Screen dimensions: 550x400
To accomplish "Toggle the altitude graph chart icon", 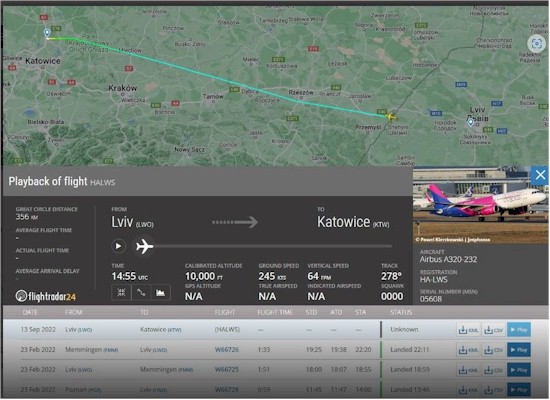I will pos(161,293).
